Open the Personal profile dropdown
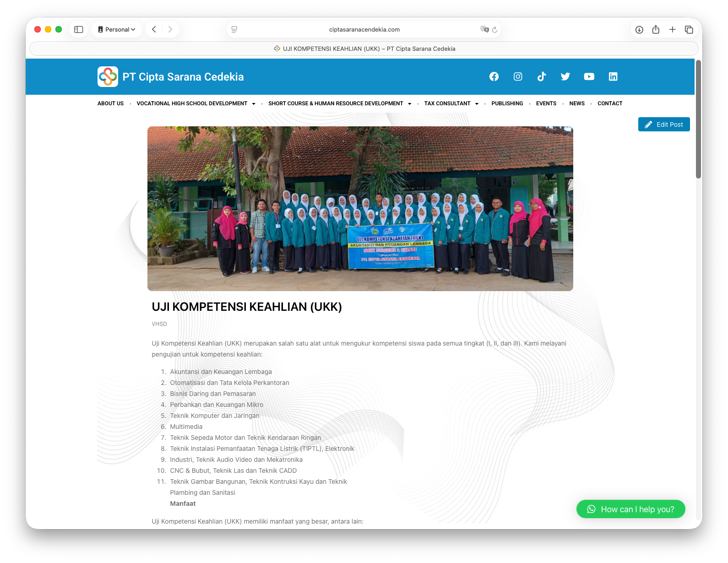Image resolution: width=728 pixels, height=563 pixels. tap(117, 29)
